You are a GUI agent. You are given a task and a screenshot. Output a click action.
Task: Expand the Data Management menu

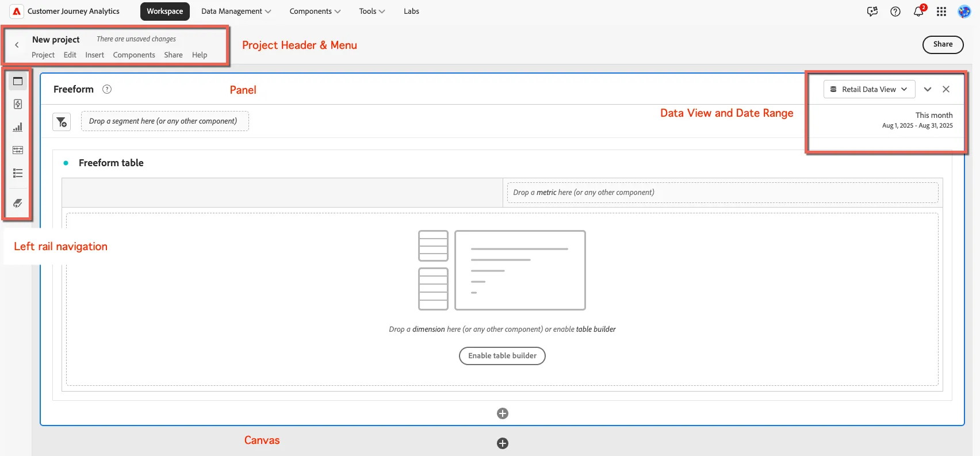click(236, 11)
